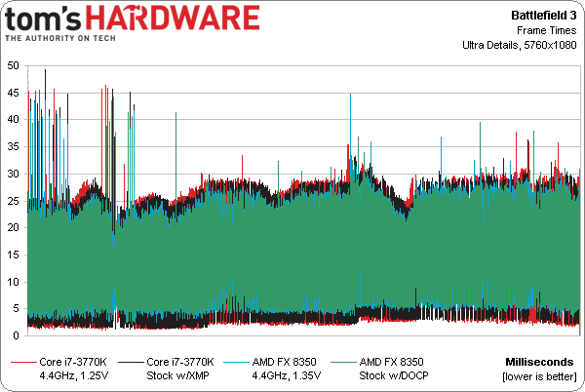Click the red legend line for i7-3770K 4.4GHz
The image size is (585, 392).
pos(23,362)
